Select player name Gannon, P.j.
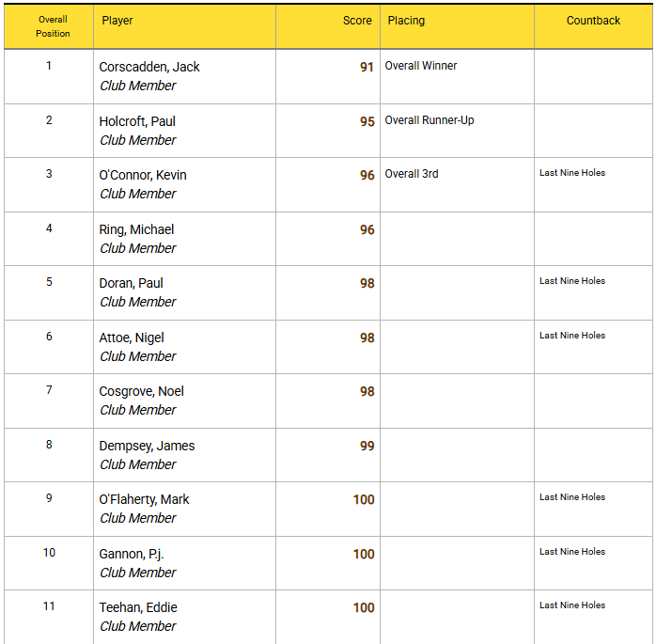 [131, 554]
